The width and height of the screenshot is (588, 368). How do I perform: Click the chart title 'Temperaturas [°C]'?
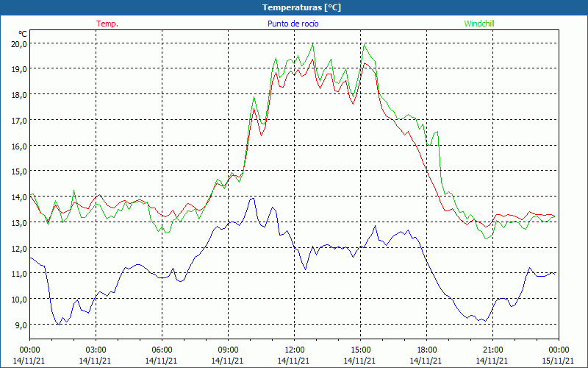coord(301,7)
